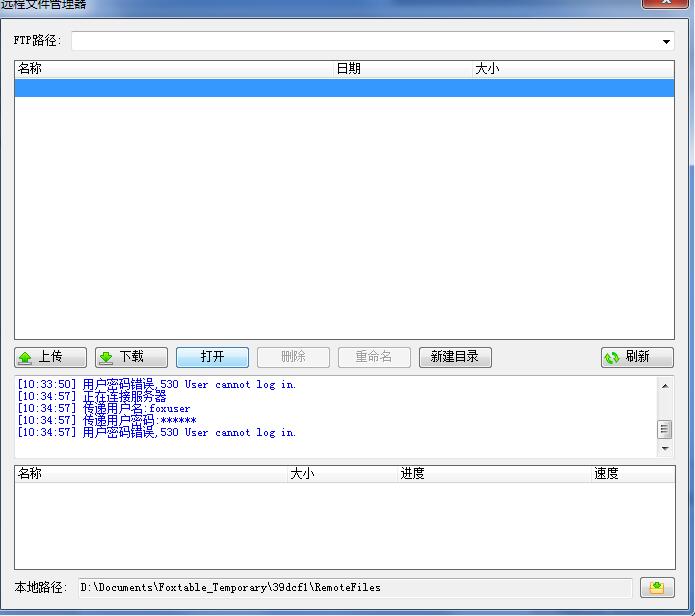Click the upload (上传) button
This screenshot has height=616, width=695.
(50, 357)
